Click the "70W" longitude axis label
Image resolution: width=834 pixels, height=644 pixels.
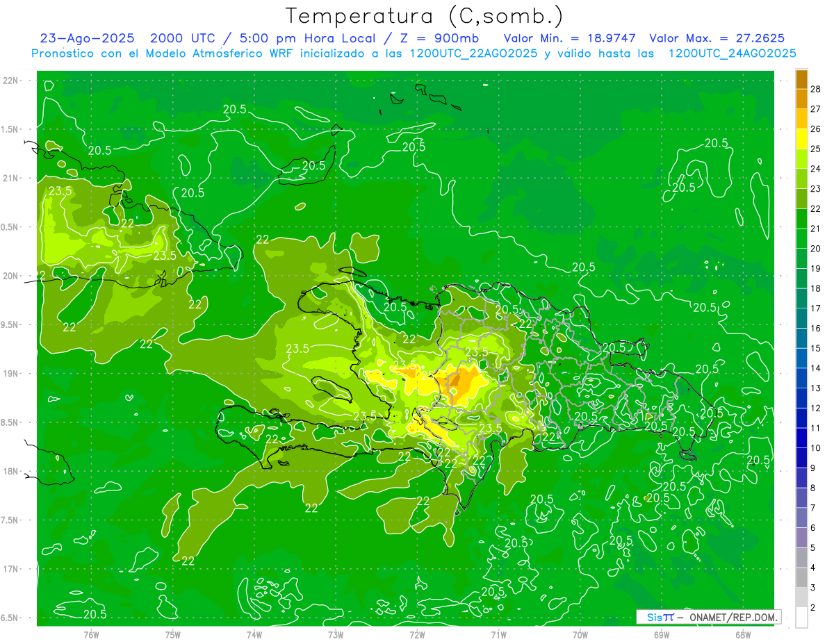tap(580, 634)
